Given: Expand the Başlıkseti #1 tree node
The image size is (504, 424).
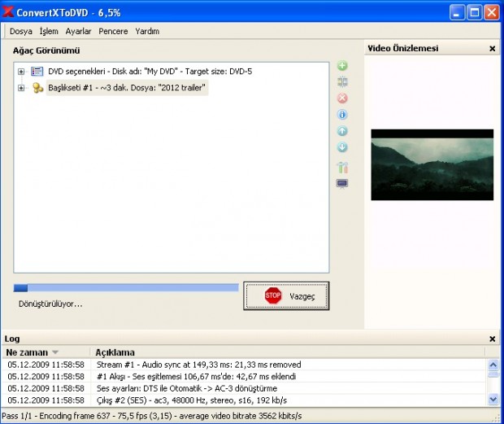Looking at the screenshot, I should click(x=21, y=88).
